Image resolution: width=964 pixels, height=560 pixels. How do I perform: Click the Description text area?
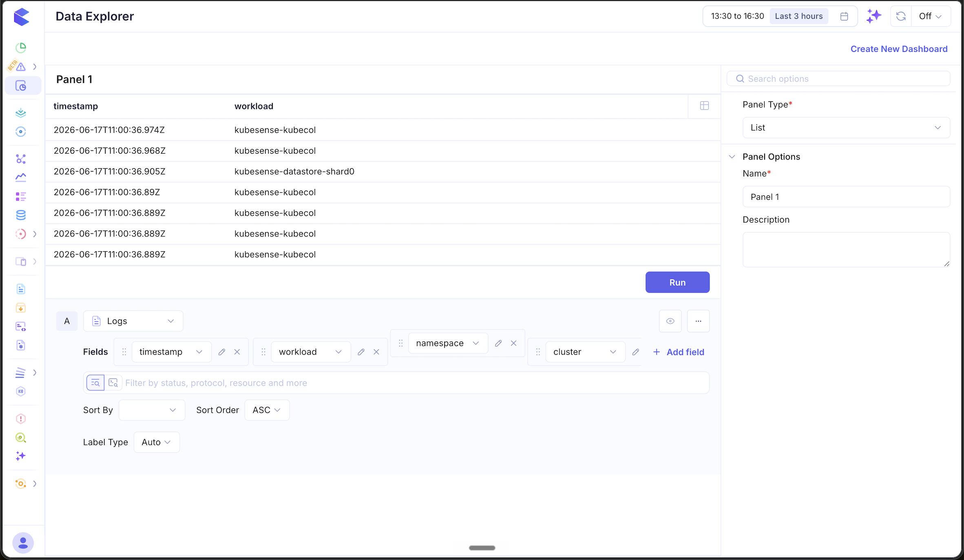tap(846, 250)
